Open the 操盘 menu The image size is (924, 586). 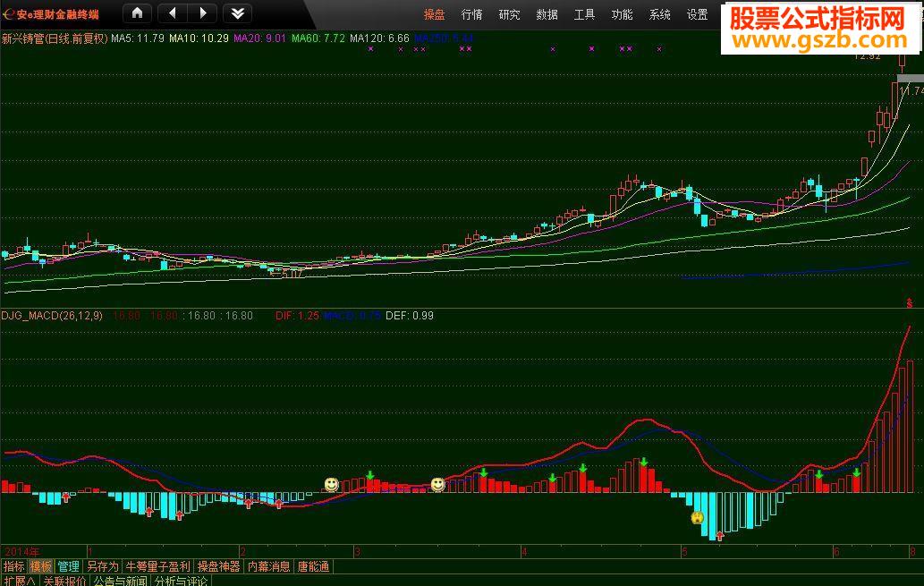[435, 14]
